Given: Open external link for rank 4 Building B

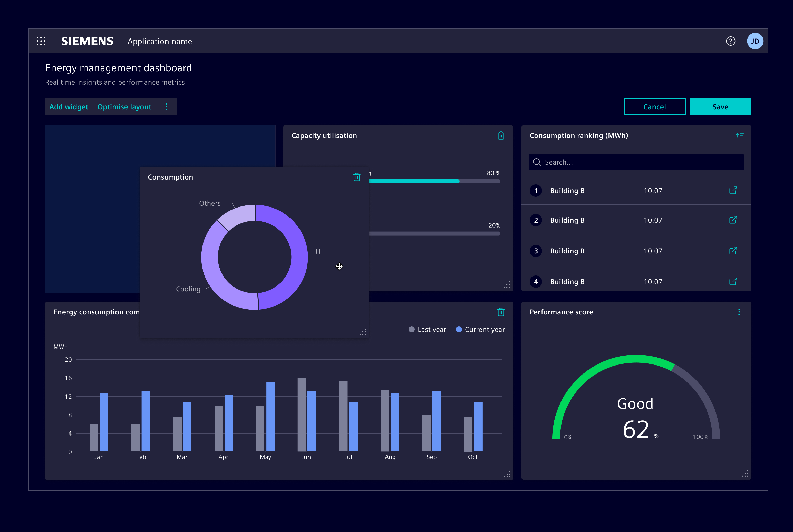Looking at the screenshot, I should (733, 281).
